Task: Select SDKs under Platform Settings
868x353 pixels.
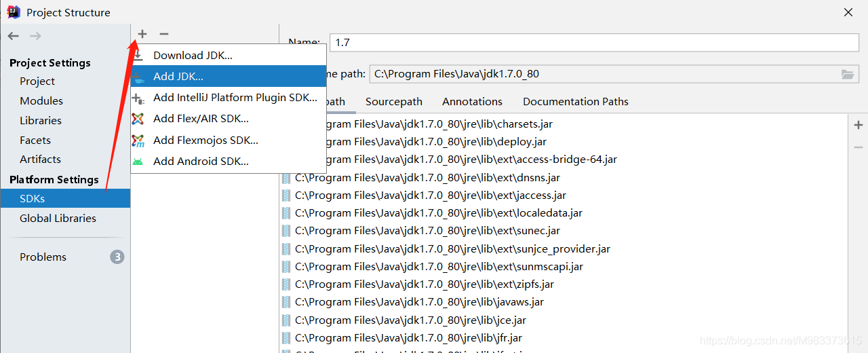Action: pyautogui.click(x=65, y=199)
